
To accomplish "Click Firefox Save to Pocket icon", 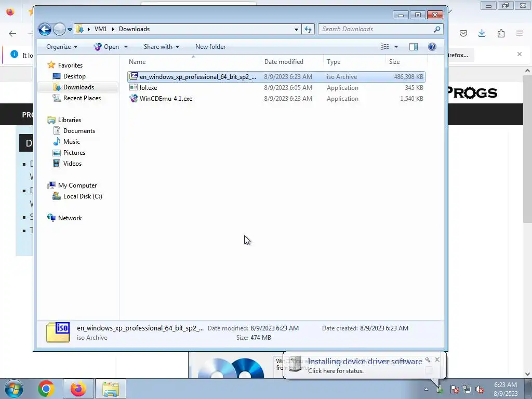I will coord(463,33).
